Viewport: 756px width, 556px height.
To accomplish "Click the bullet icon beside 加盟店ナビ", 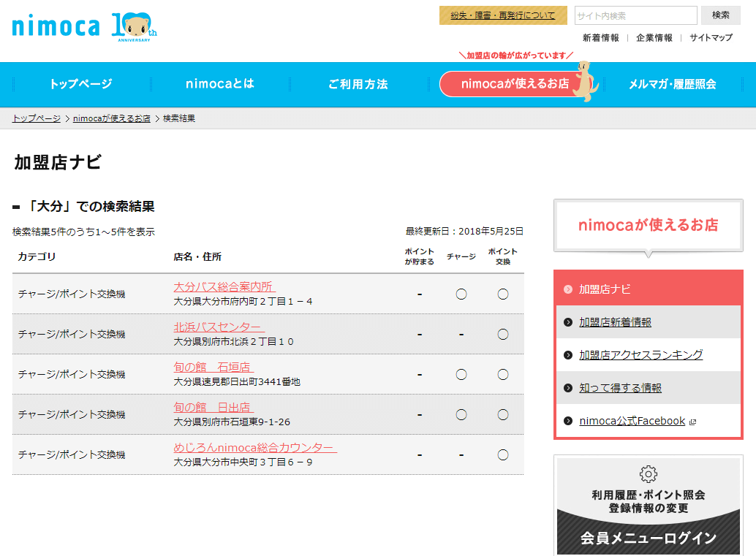I will point(568,289).
